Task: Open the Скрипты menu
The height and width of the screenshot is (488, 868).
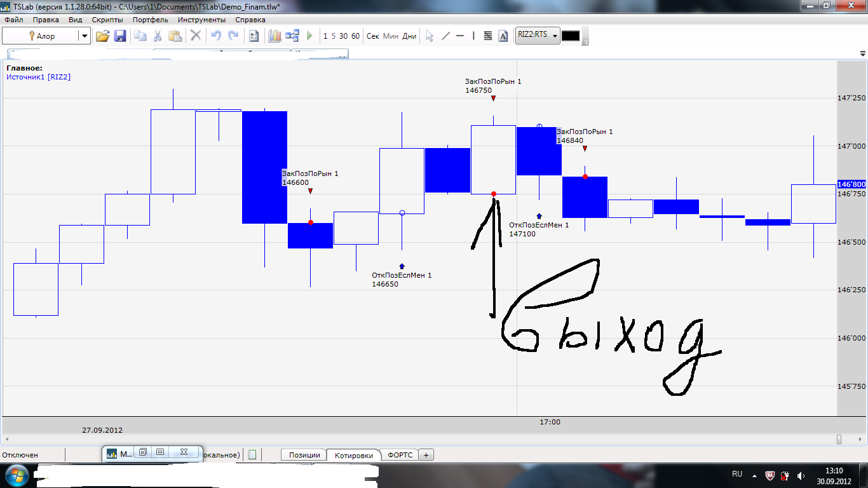Action: (107, 20)
